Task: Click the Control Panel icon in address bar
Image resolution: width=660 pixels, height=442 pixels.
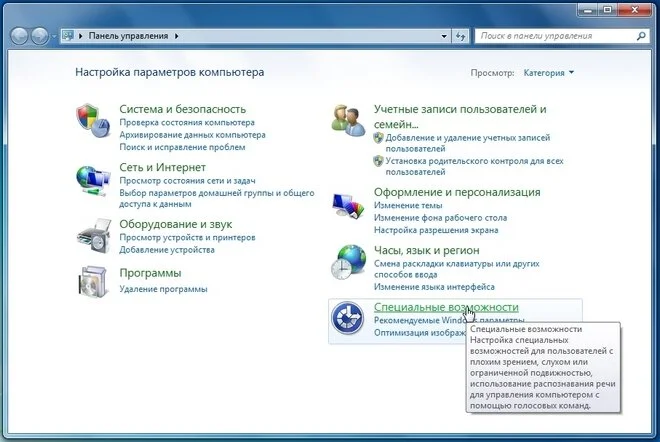Action: pos(68,36)
